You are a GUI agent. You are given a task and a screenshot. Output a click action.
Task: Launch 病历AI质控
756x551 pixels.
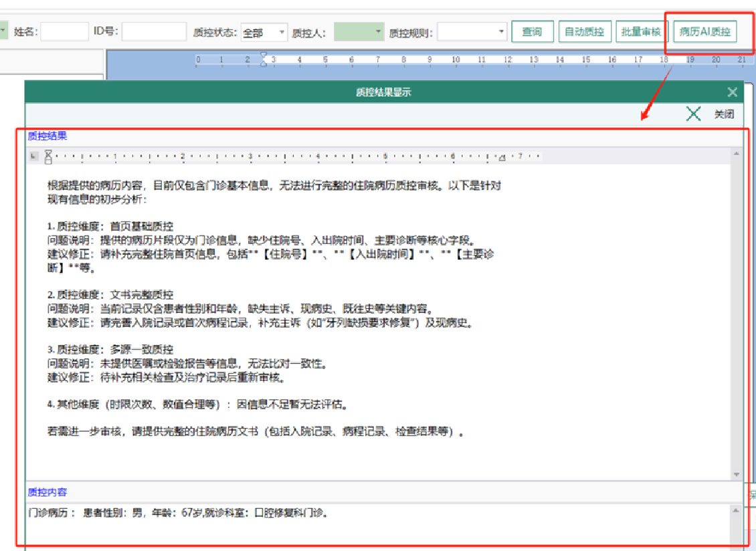[x=704, y=31]
